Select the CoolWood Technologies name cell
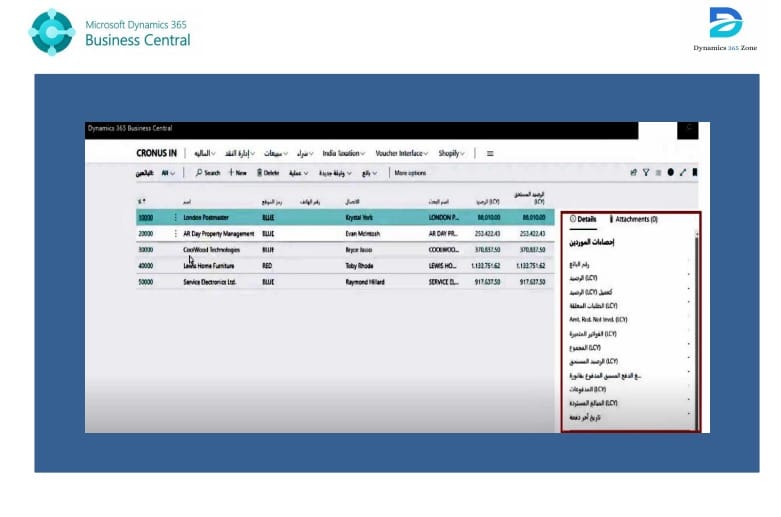The height and width of the screenshot is (517, 781). click(211, 250)
